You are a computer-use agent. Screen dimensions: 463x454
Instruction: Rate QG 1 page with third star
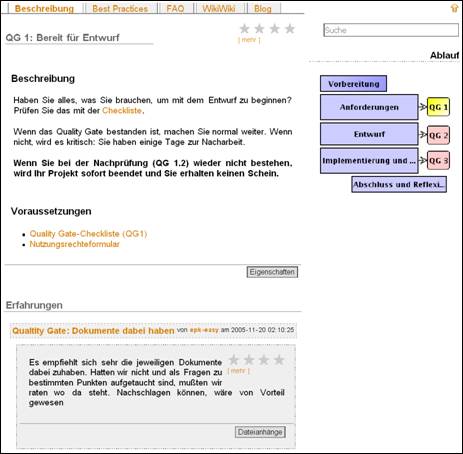(x=275, y=29)
